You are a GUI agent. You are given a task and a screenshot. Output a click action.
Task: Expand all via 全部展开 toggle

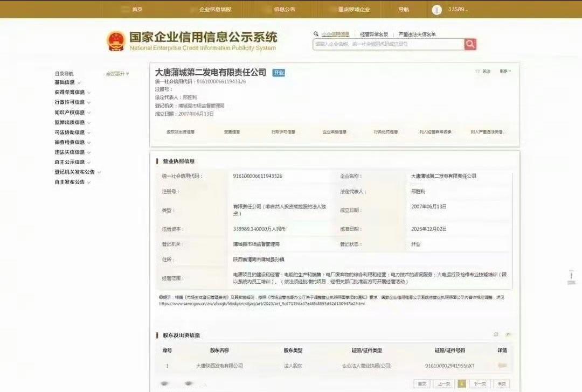click(117, 73)
